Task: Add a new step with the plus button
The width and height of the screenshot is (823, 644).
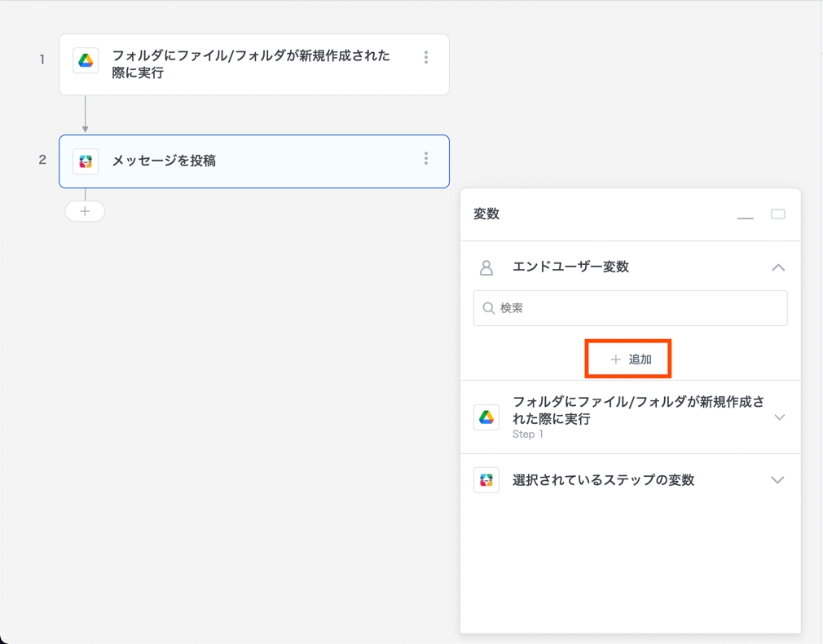Action: tap(85, 211)
